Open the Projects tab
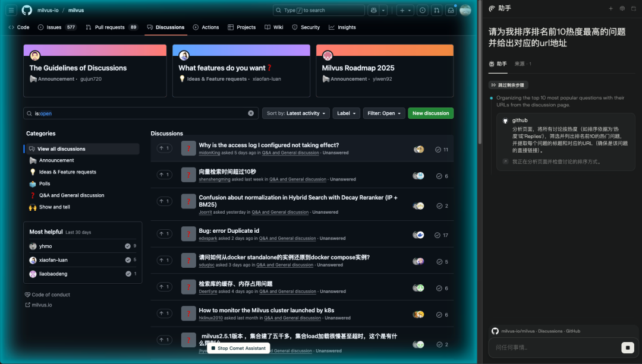The image size is (642, 364). pos(241,27)
